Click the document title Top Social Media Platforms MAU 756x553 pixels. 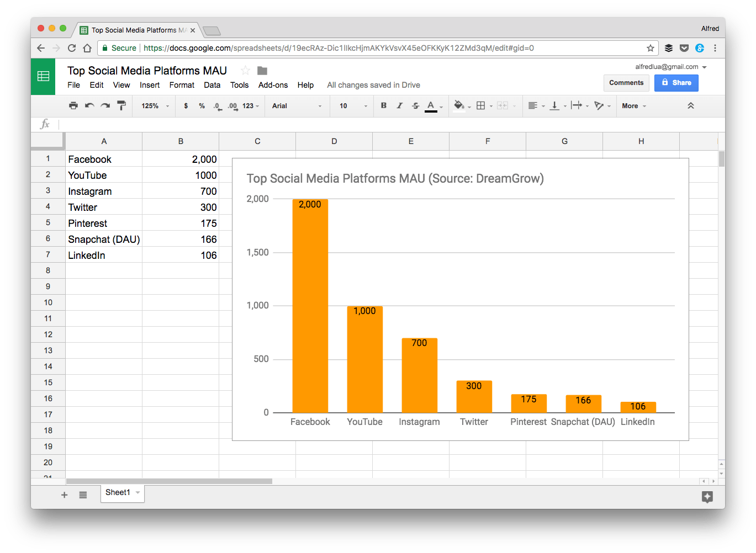pos(147,71)
